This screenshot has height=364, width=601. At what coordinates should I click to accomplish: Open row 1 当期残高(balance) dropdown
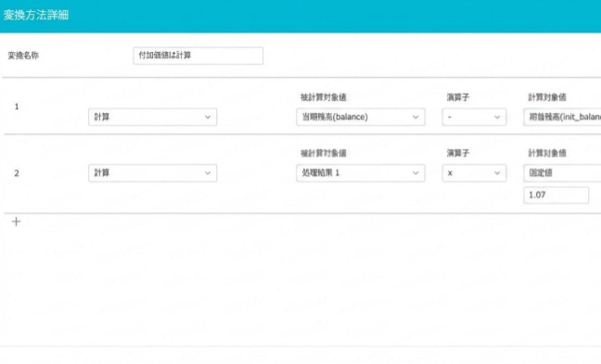pos(360,117)
